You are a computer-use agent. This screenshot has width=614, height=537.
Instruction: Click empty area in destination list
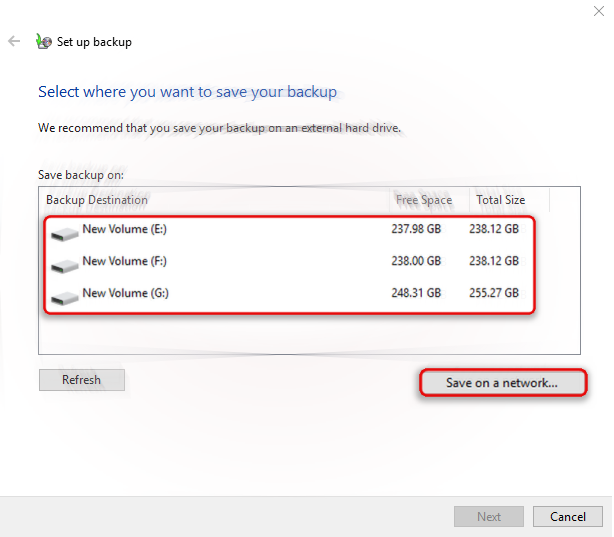click(300, 334)
